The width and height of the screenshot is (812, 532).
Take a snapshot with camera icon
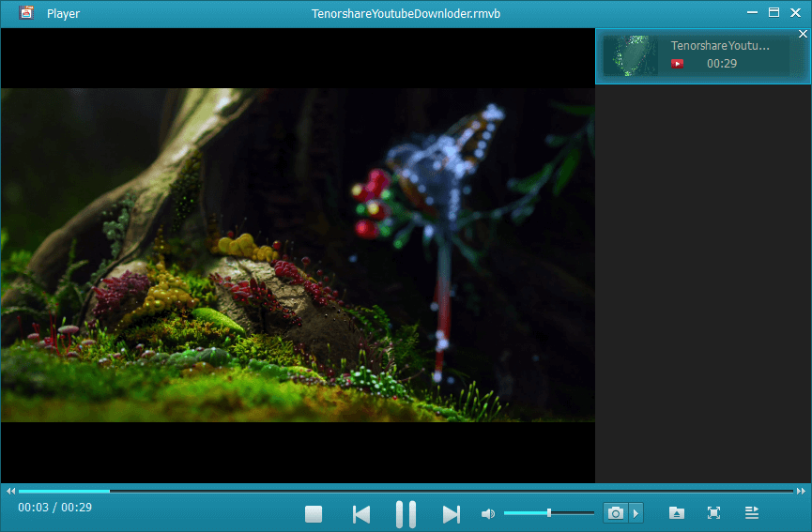615,513
